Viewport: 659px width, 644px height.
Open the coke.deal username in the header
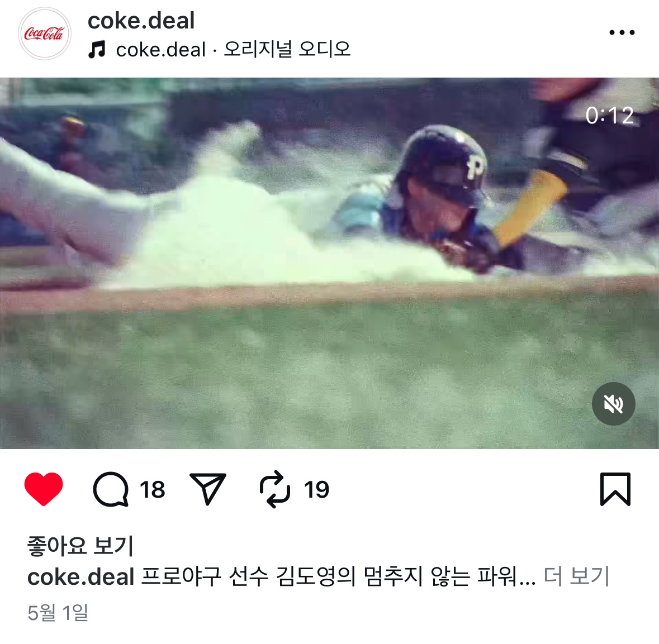pyautogui.click(x=141, y=21)
